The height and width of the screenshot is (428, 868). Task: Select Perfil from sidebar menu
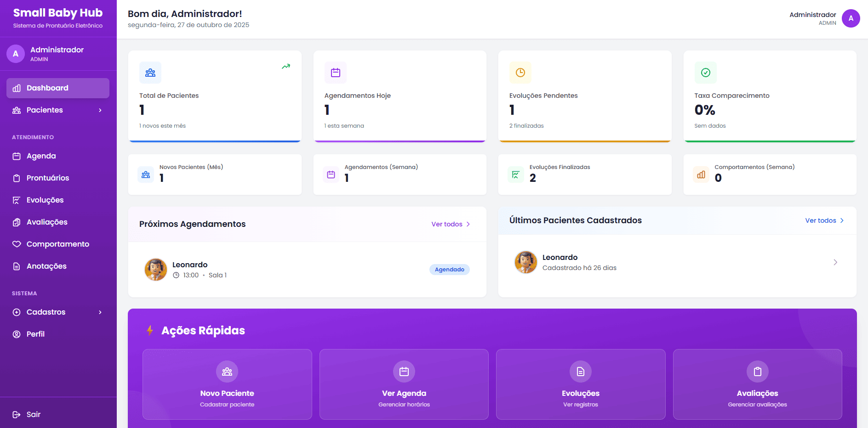[35, 334]
